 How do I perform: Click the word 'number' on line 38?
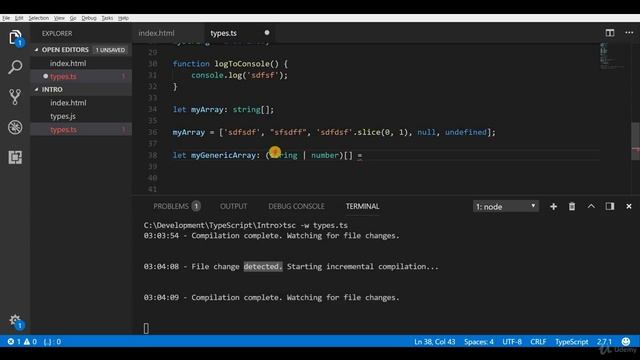[x=325, y=155]
